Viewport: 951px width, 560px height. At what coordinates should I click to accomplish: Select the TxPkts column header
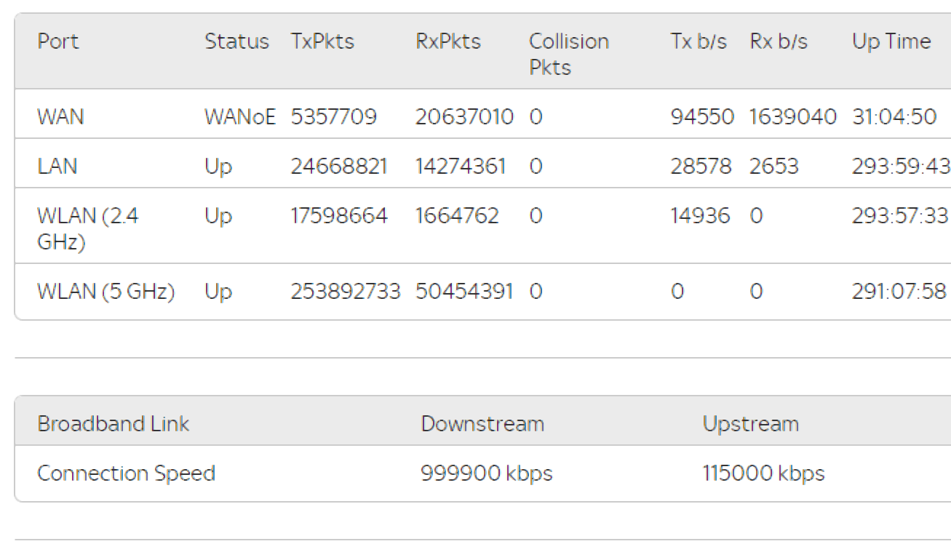(322, 41)
